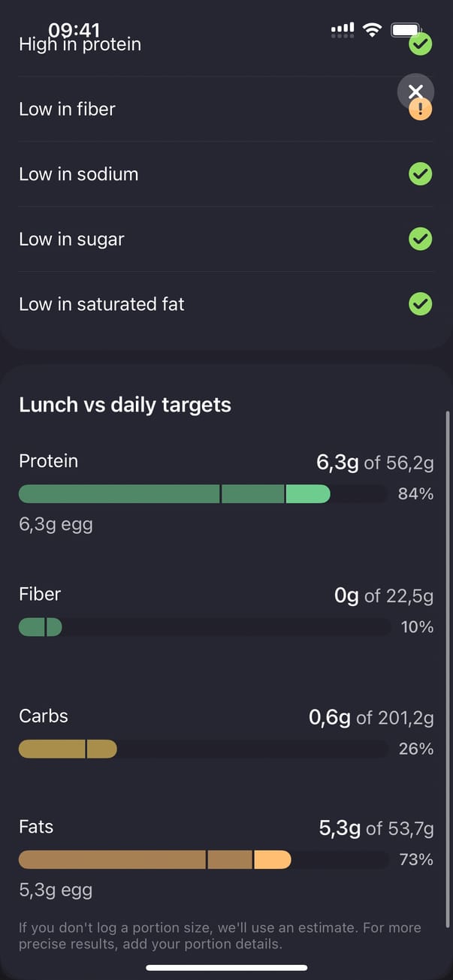Tap the Wi-Fi status icon

[x=372, y=30]
